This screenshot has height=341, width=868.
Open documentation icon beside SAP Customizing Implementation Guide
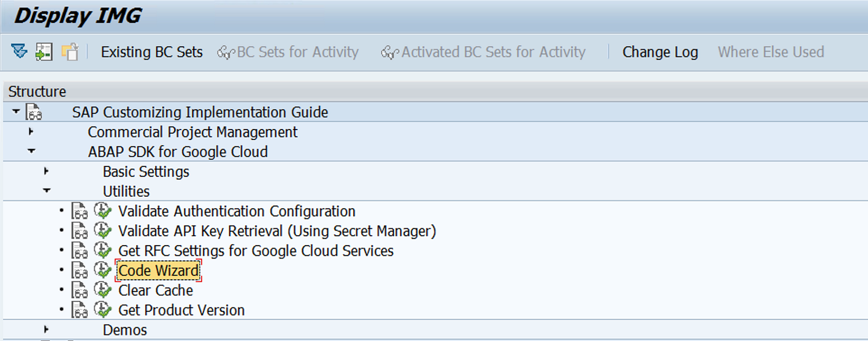(34, 112)
